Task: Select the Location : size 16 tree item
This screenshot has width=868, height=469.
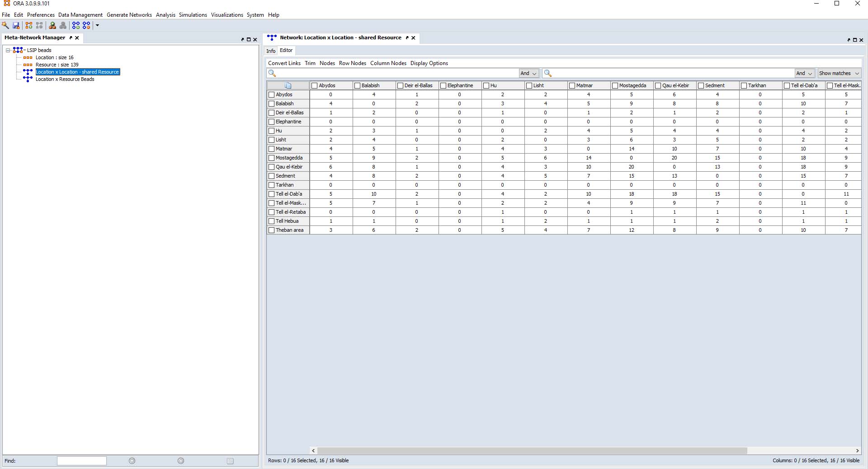Action: [54, 57]
